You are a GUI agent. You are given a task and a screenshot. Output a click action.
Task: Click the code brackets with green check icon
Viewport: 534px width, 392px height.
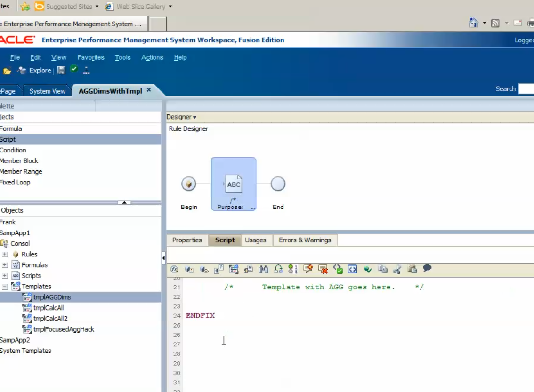(x=338, y=269)
